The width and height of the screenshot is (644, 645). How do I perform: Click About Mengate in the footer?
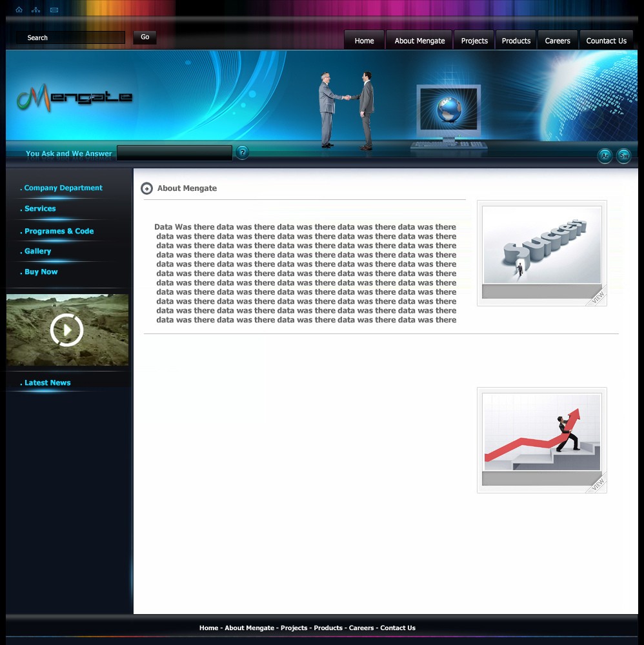pyautogui.click(x=249, y=628)
